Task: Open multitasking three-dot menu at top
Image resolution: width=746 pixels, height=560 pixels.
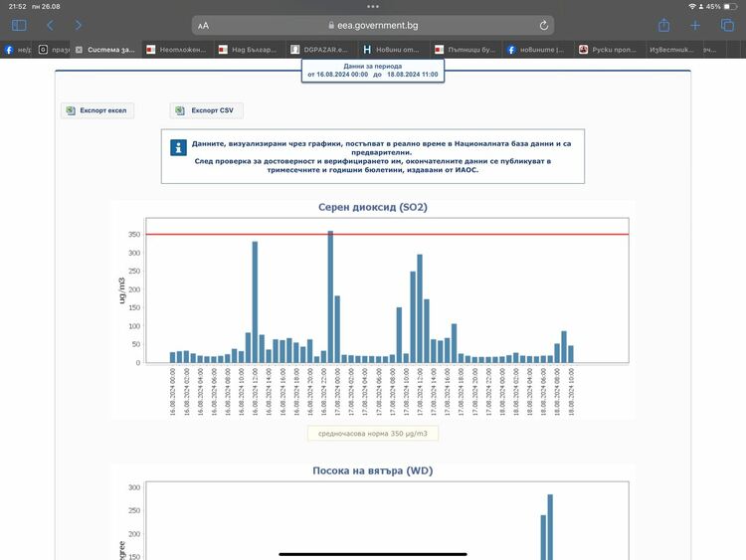Action: 373,6
